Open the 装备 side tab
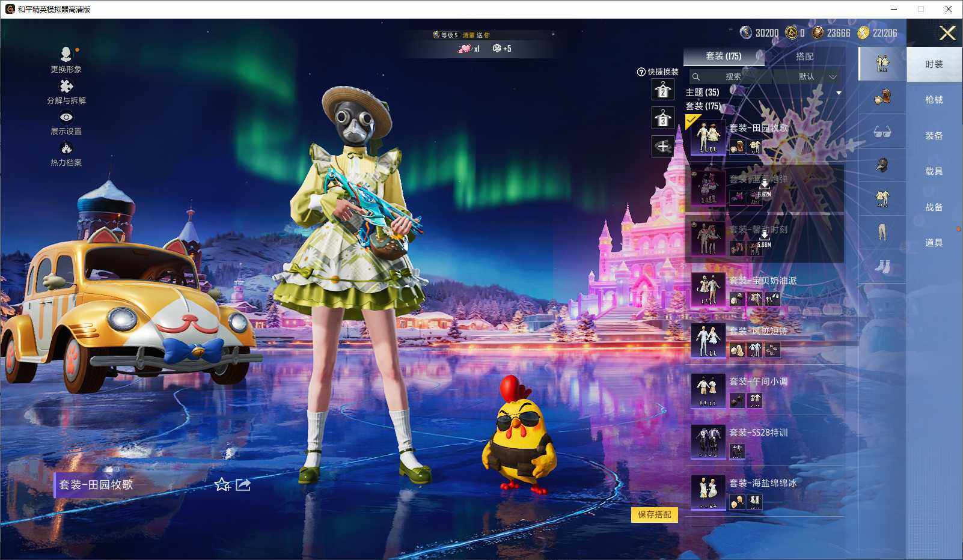The width and height of the screenshot is (963, 560). [x=934, y=136]
